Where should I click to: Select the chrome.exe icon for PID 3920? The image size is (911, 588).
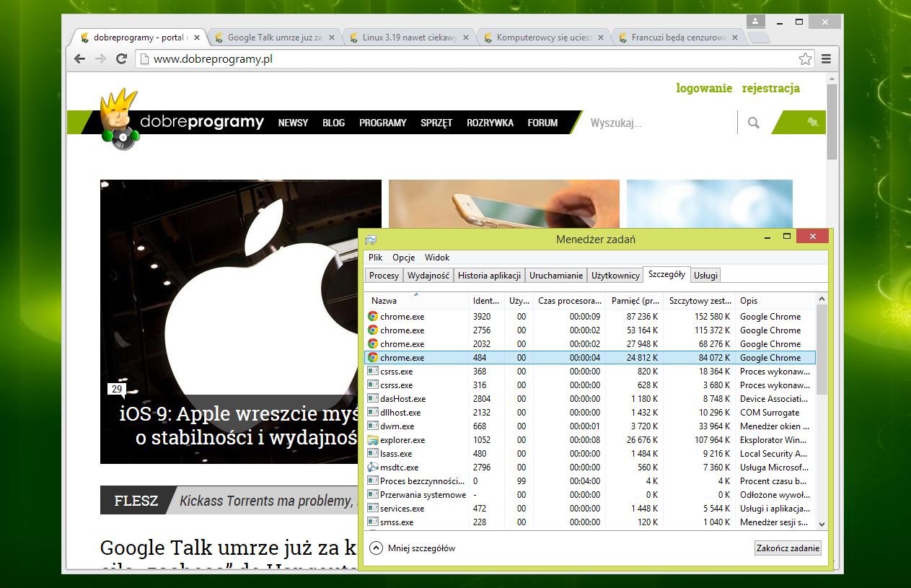tap(373, 316)
